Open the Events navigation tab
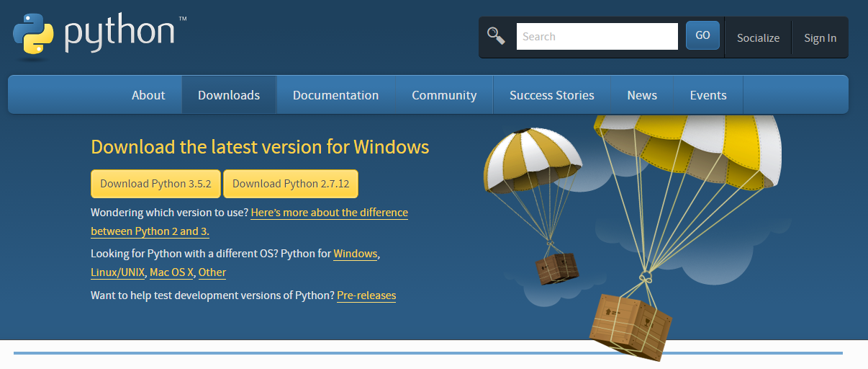This screenshot has height=369, width=868. tap(708, 95)
